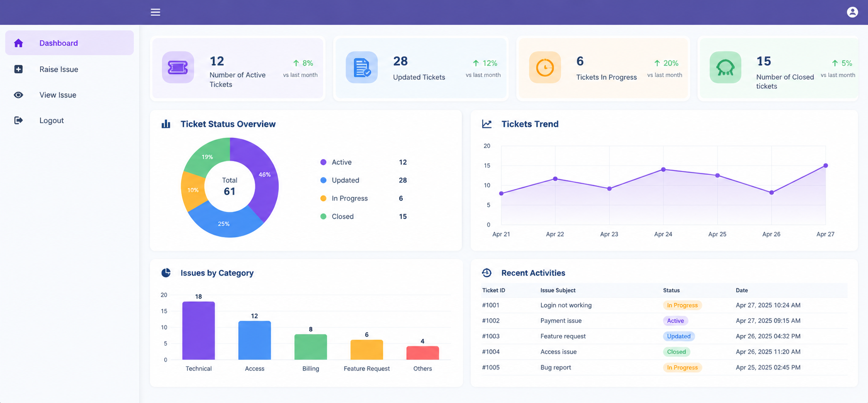Click the Updated legend blue dot
Screen dimensions: 868x403
[x=323, y=180]
